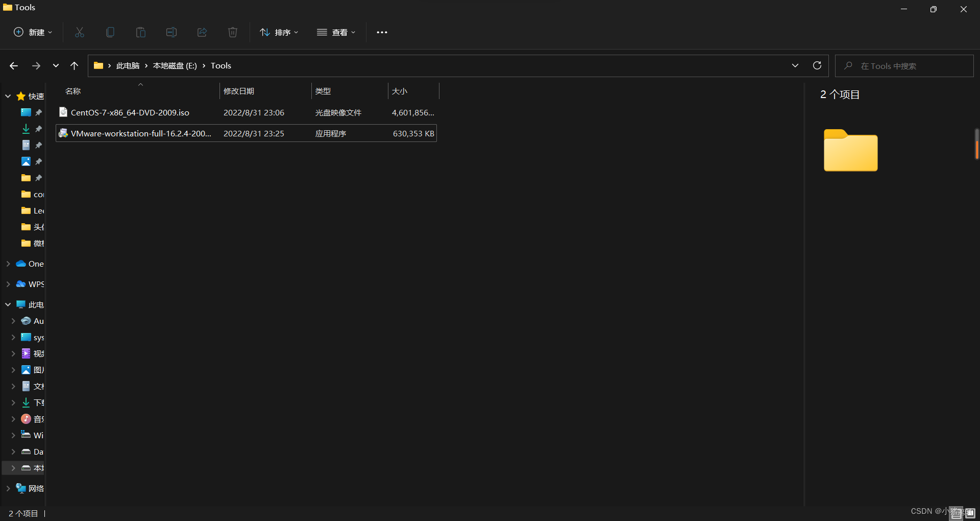Open pinned Downloads icon in quick access
This screenshot has width=980, height=521.
coord(26,129)
